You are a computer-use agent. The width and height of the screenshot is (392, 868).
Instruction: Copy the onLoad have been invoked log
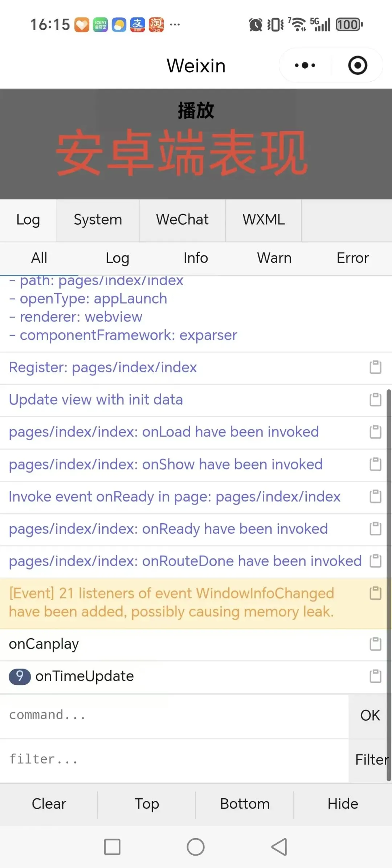tap(375, 432)
